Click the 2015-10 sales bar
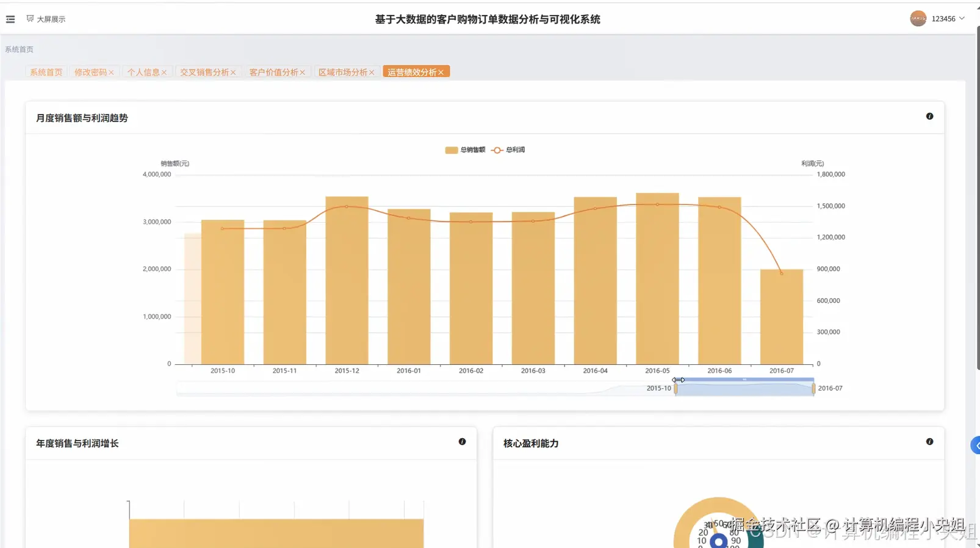 (x=223, y=292)
